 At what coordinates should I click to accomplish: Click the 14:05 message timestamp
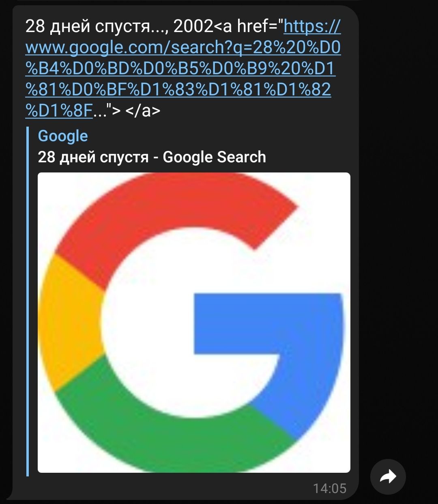(x=330, y=488)
